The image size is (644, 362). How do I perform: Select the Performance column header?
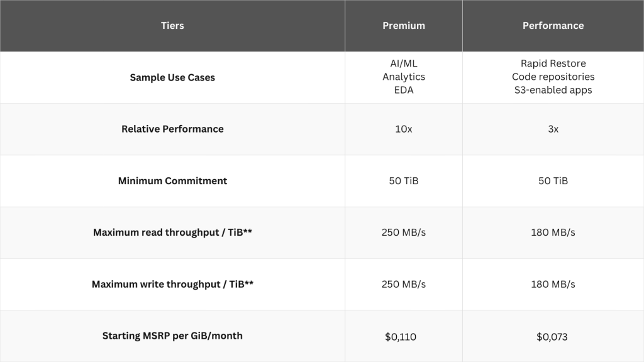pyautogui.click(x=553, y=26)
